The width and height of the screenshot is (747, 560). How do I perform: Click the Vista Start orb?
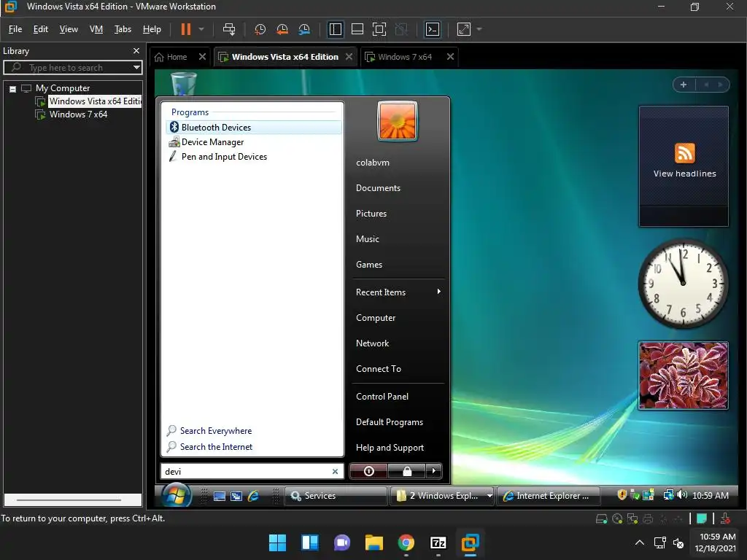(176, 495)
